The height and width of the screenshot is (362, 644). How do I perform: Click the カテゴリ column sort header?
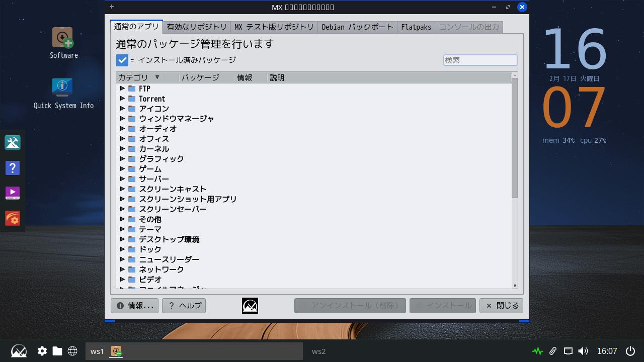pyautogui.click(x=139, y=78)
